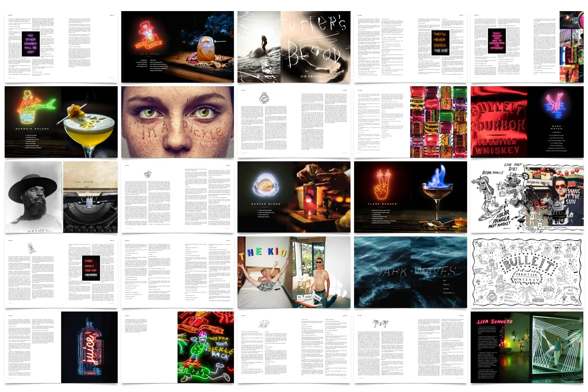Open bearded man and typewriter spread
The image size is (588, 392).
[x=61, y=197]
